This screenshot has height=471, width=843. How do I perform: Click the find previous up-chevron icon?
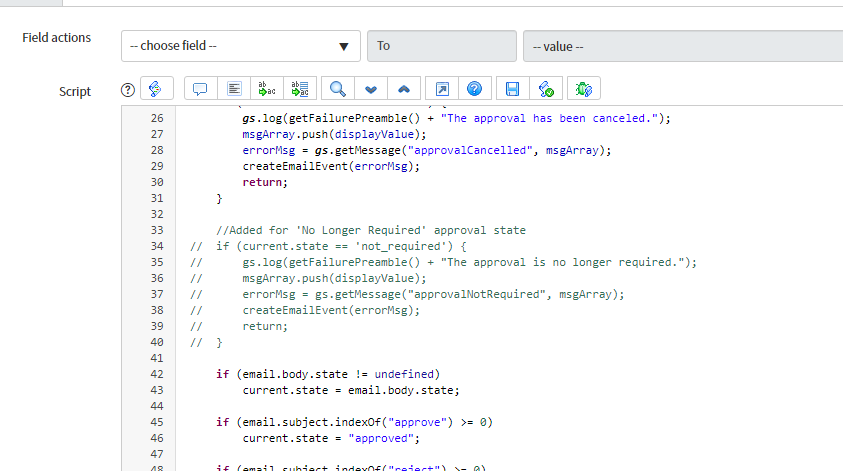(404, 89)
